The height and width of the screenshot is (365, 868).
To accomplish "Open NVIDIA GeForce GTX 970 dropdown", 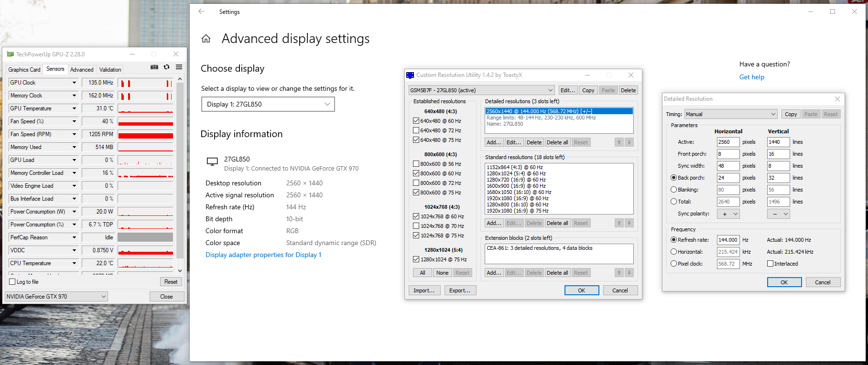I will 56,297.
